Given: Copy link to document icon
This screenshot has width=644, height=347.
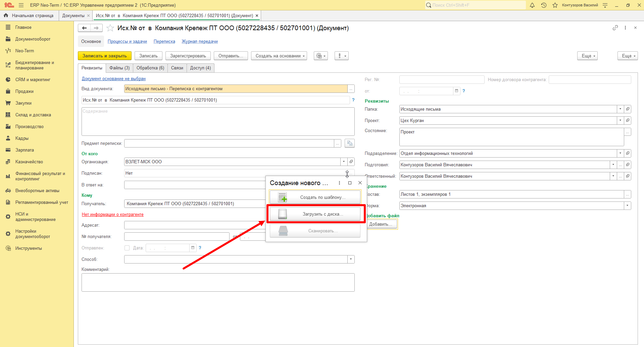Looking at the screenshot, I should click(x=615, y=28).
